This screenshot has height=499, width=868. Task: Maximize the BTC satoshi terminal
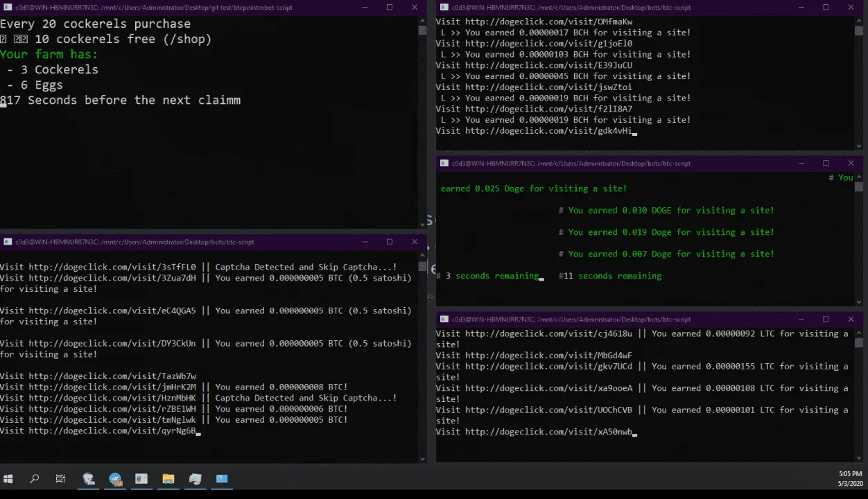[x=390, y=242]
